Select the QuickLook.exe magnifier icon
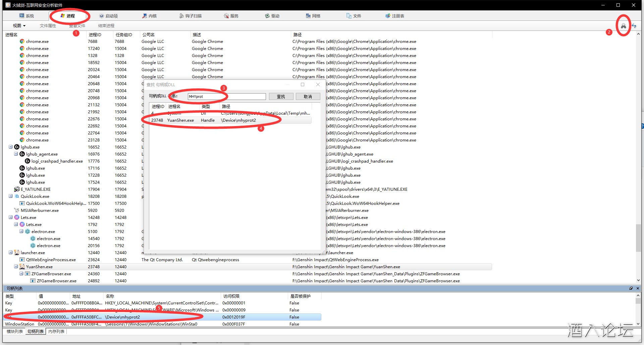This screenshot has width=644, height=345. click(17, 196)
